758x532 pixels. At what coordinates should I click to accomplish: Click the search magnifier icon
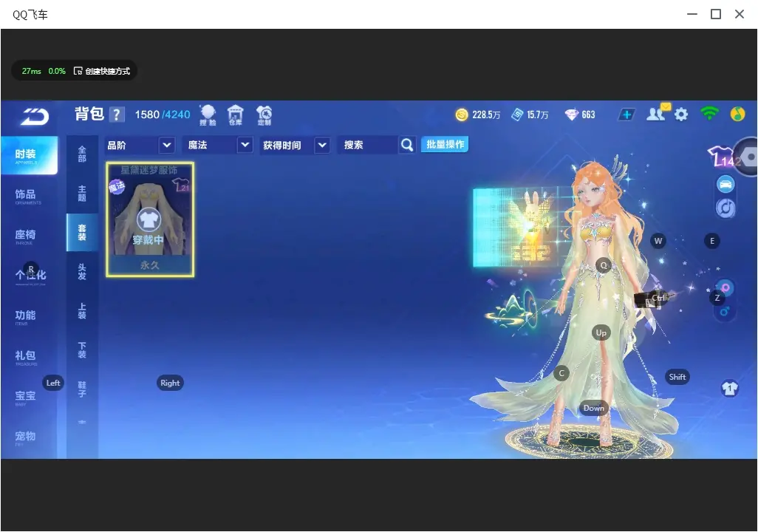click(407, 145)
